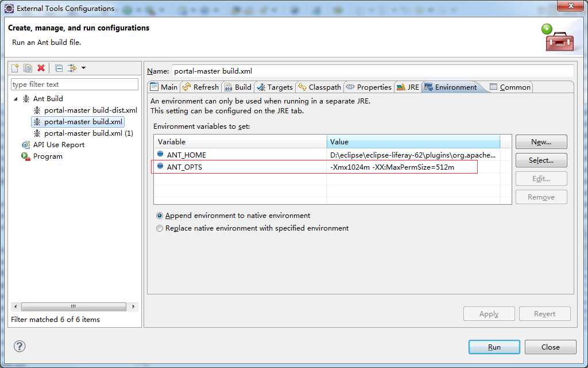This screenshot has width=588, height=368.
Task: Click the Collapse All icon
Action: (x=59, y=68)
